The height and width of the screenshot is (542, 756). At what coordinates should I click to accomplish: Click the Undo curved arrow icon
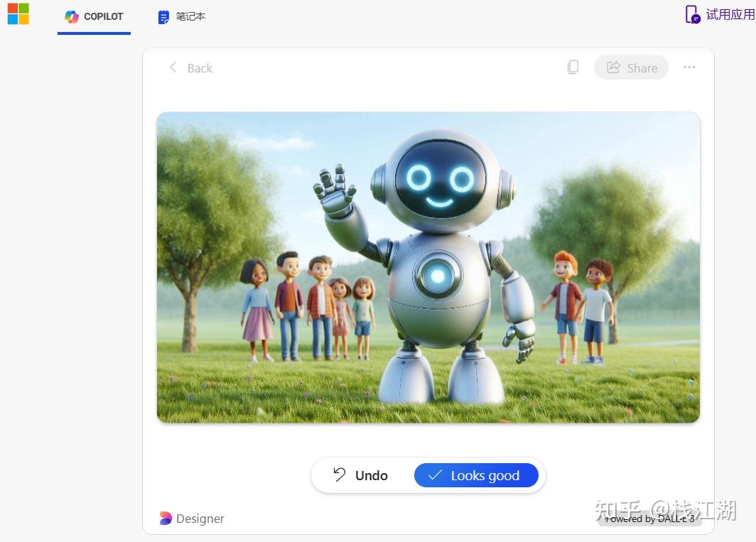point(340,475)
